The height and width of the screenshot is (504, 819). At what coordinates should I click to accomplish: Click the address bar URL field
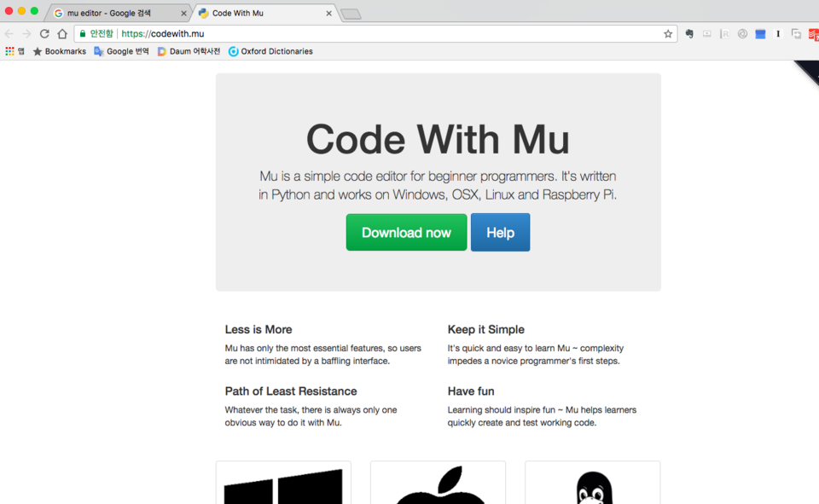click(x=376, y=34)
